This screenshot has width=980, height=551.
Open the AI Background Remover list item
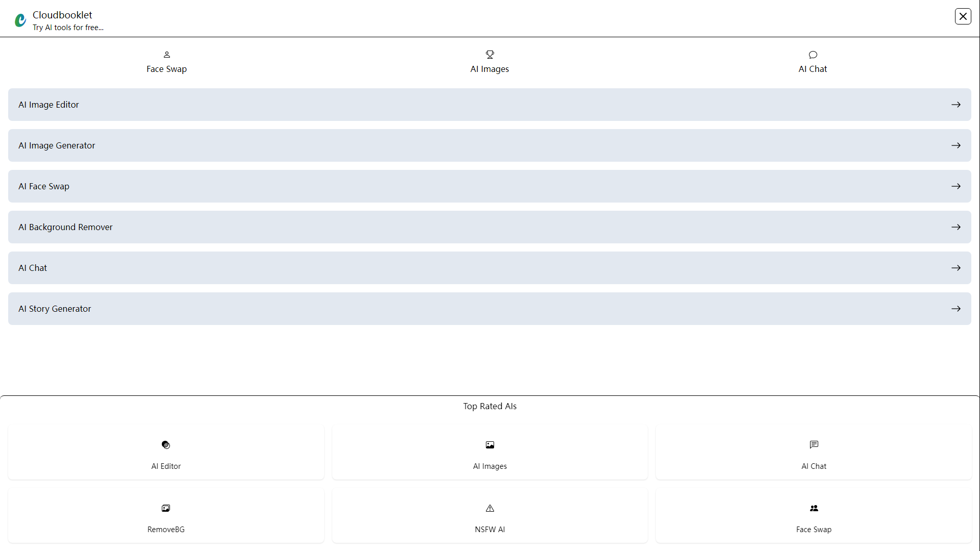(489, 227)
